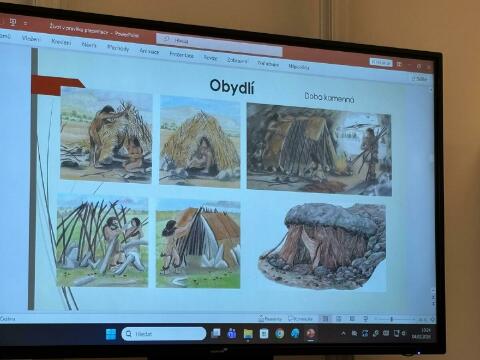This screenshot has width=480, height=360.
Task: Open the Návrh ribbon tab
Action: [x=89, y=45]
